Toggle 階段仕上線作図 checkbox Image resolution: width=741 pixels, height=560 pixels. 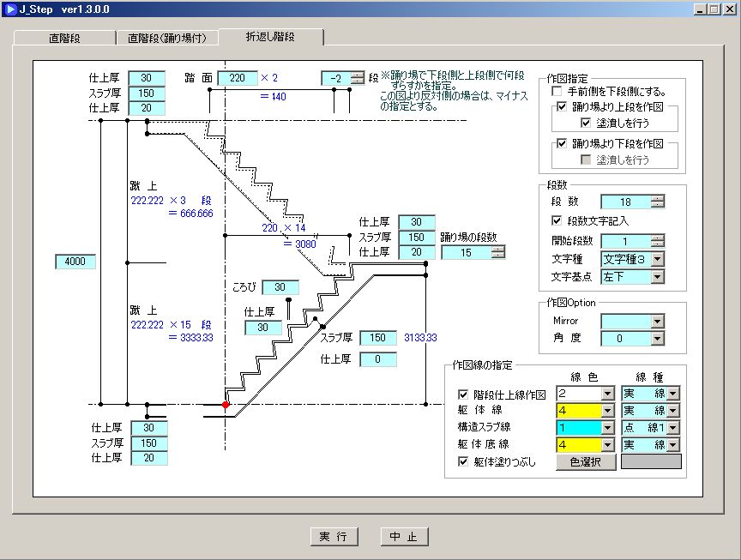pyautogui.click(x=464, y=394)
